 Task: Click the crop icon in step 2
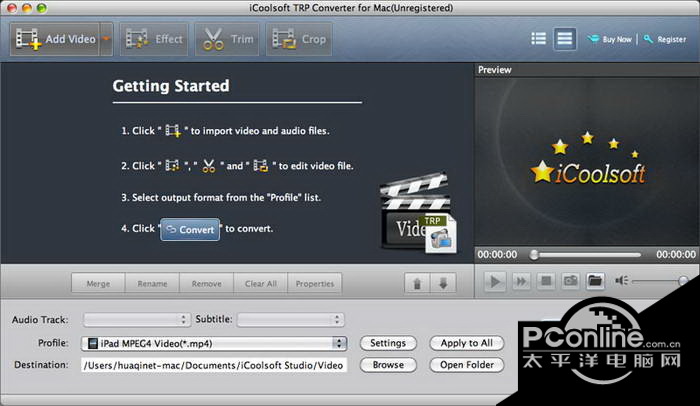pos(261,166)
